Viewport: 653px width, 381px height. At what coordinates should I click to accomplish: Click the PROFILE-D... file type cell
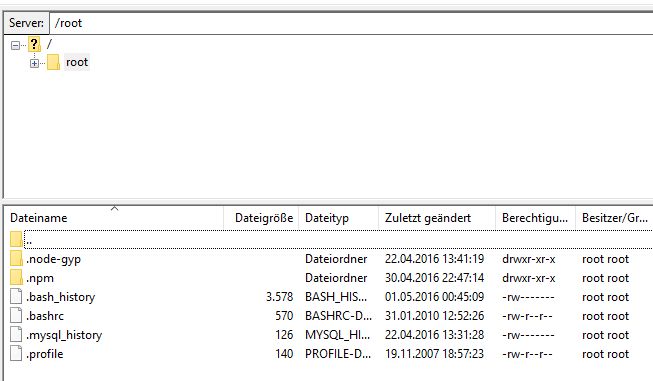point(338,354)
